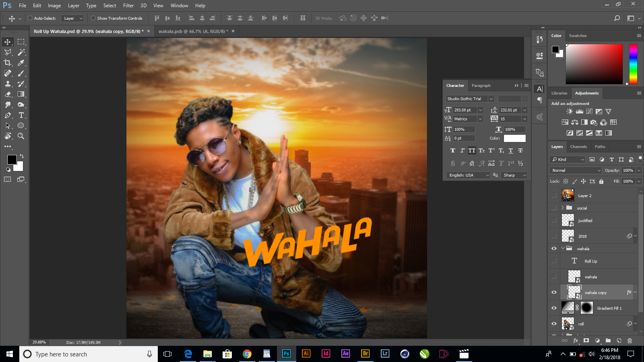Hide the Gradient Fill 1 layer

point(554,308)
